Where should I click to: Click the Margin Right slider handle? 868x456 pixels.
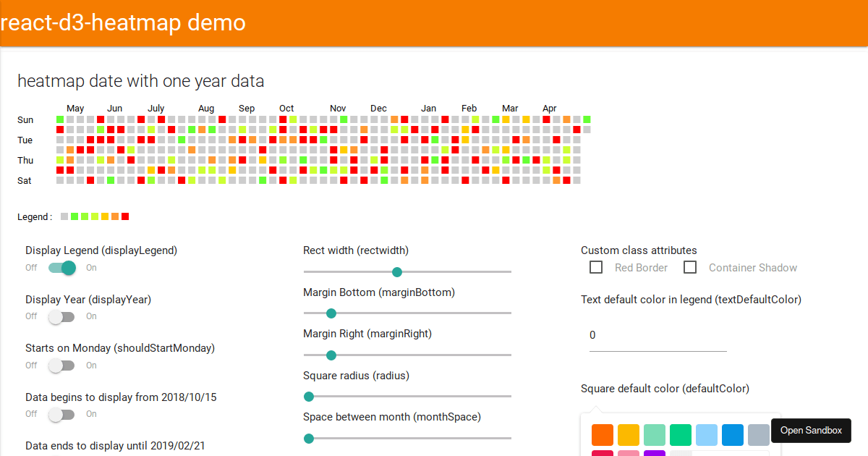point(331,355)
